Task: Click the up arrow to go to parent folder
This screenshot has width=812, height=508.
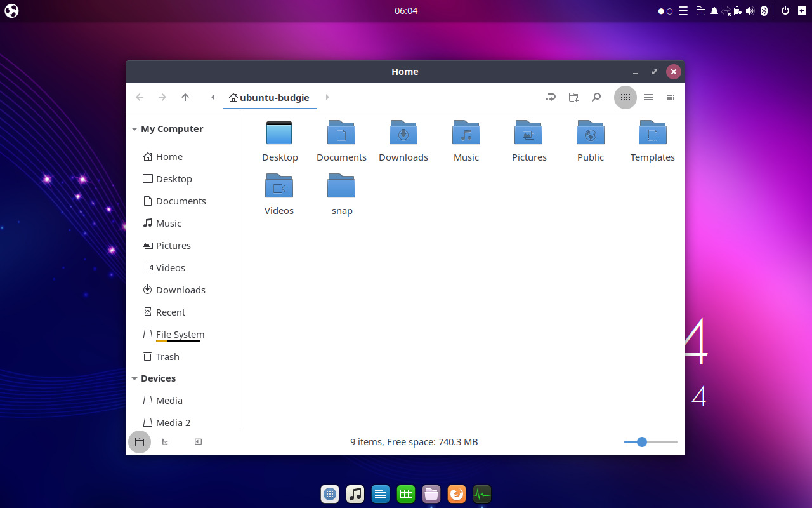Action: coord(185,97)
